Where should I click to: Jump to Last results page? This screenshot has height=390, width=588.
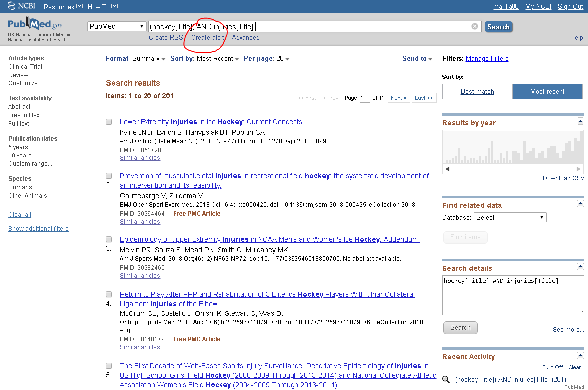(x=424, y=98)
